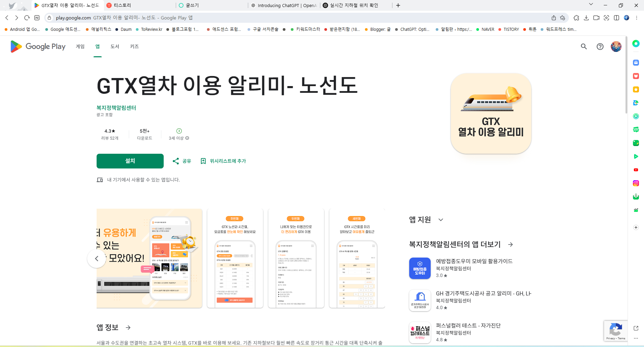Viewport: 644px width, 347px height.
Task: Open the browser three-dot menu
Action: [637, 18]
